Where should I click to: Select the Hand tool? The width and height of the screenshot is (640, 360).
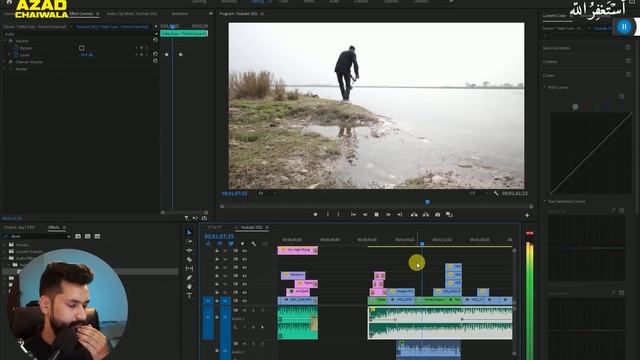pyautogui.click(x=189, y=287)
